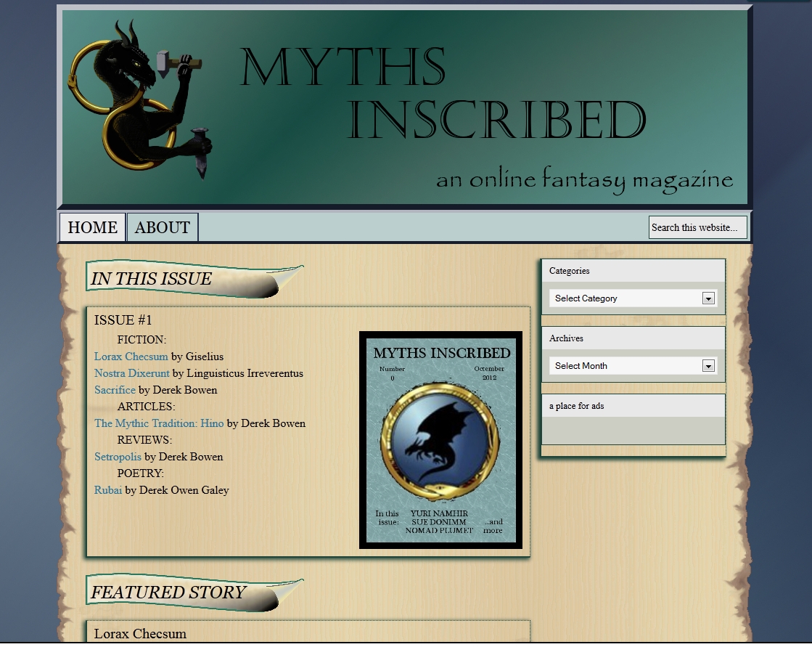Click the Myths Inscribed banner title
The width and height of the screenshot is (812, 647).
[443, 94]
